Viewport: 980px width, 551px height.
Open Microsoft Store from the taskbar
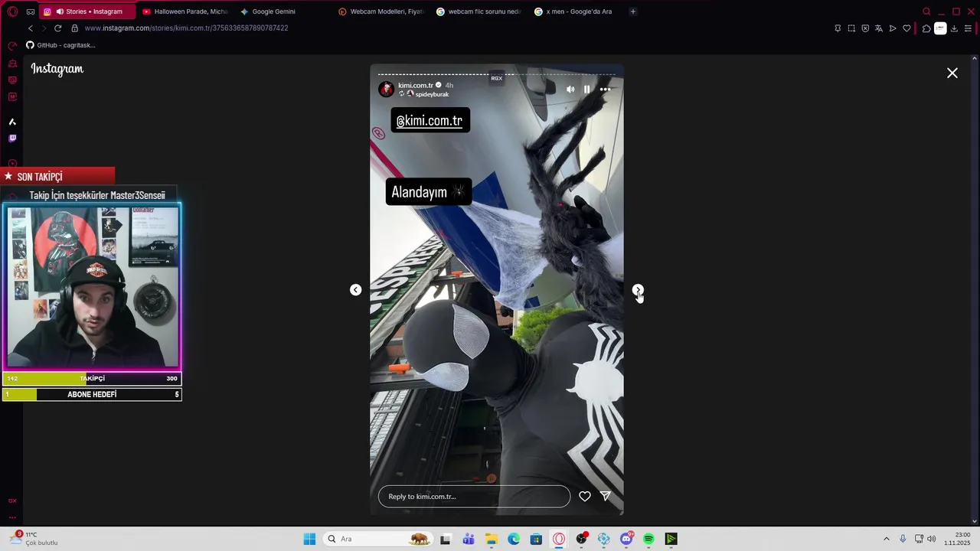pos(536,539)
